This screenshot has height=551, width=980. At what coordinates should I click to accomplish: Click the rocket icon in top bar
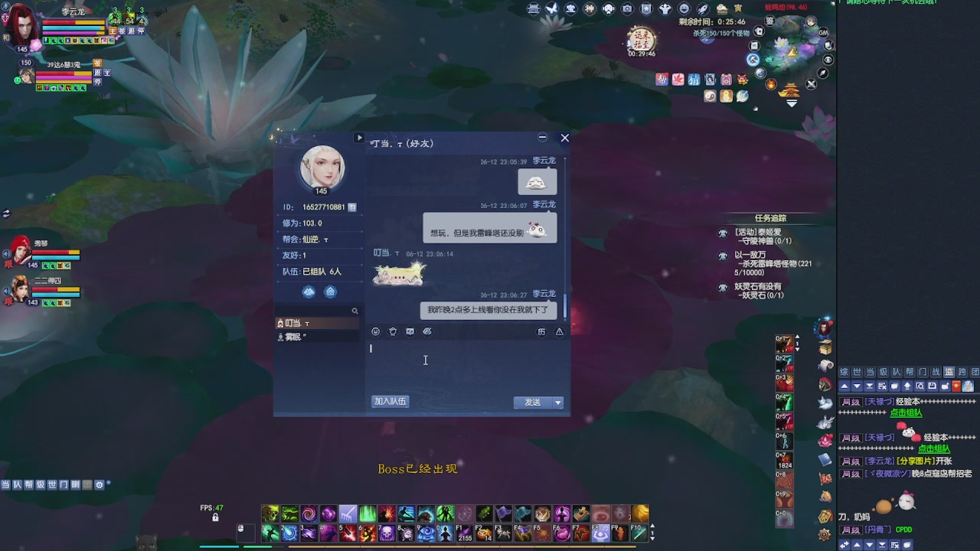coord(703,8)
